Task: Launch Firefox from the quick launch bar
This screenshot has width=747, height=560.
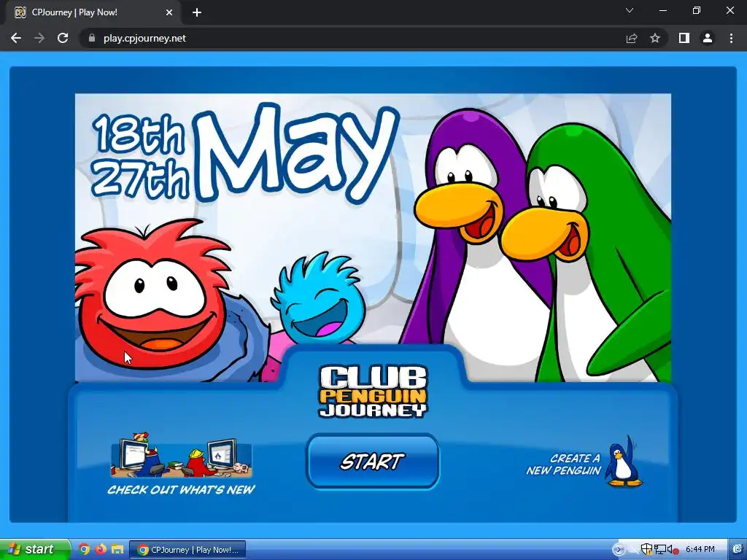Action: click(x=101, y=550)
